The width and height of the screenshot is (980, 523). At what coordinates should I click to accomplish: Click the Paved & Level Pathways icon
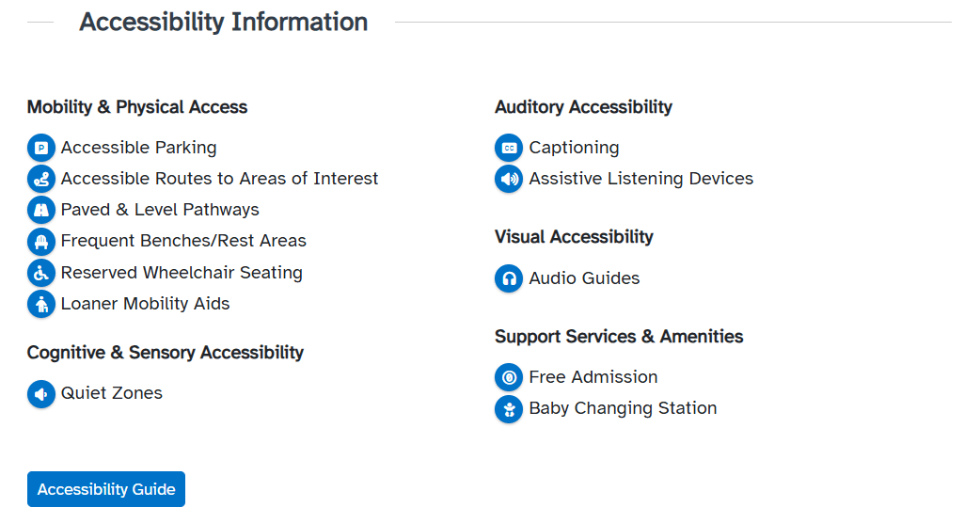(41, 210)
